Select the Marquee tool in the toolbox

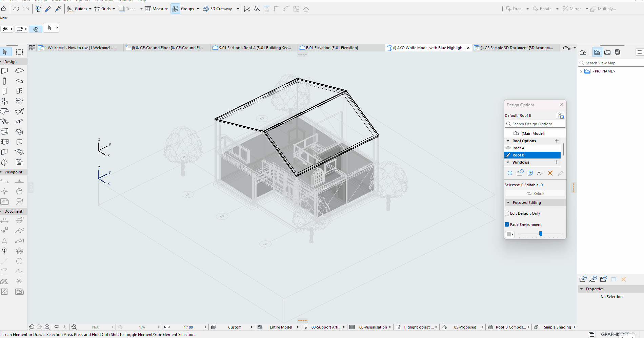tap(20, 52)
